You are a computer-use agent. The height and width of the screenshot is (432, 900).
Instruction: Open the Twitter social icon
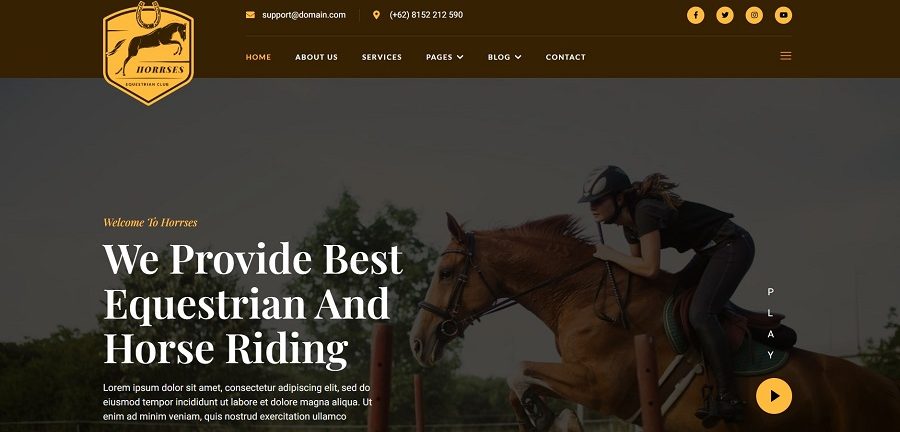click(x=725, y=15)
